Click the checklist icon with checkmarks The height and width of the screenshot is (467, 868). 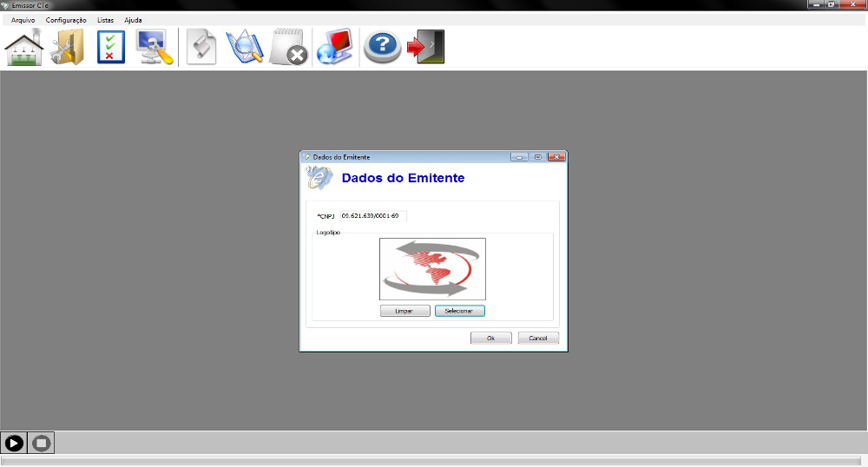(111, 48)
